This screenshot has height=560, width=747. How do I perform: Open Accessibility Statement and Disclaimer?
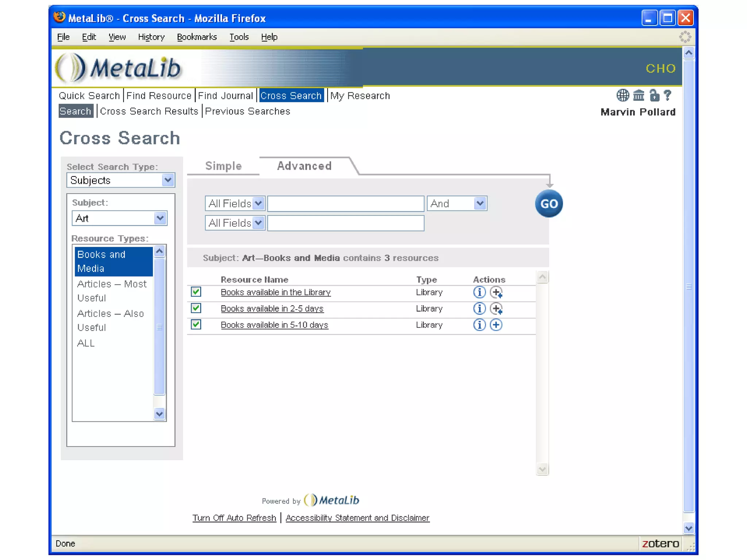coord(357,518)
